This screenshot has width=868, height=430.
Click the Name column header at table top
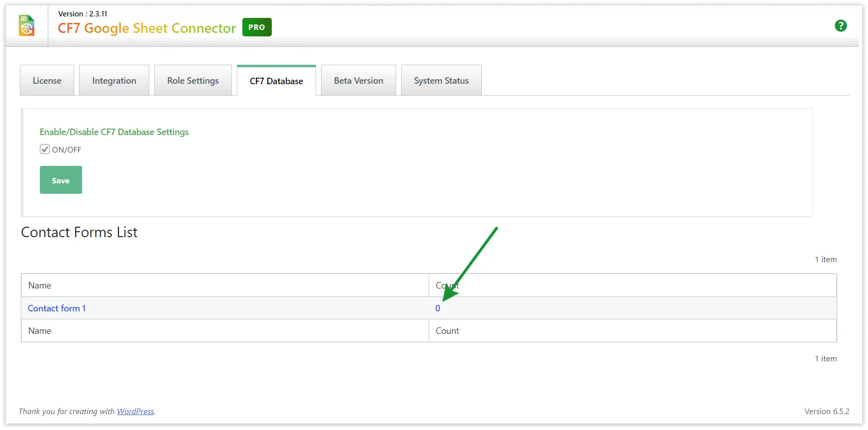pyautogui.click(x=40, y=286)
